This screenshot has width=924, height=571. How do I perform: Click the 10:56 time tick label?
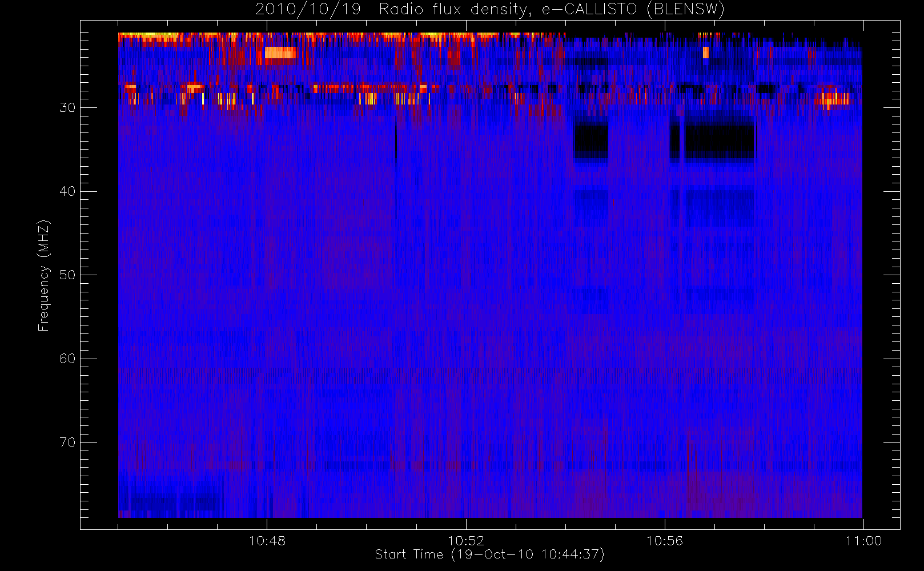pyautogui.click(x=664, y=541)
